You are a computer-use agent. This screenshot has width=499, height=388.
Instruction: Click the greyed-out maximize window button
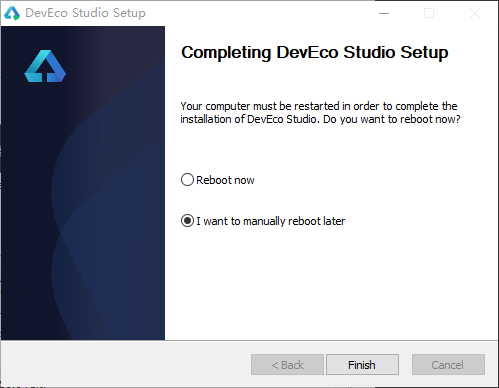tap(429, 13)
